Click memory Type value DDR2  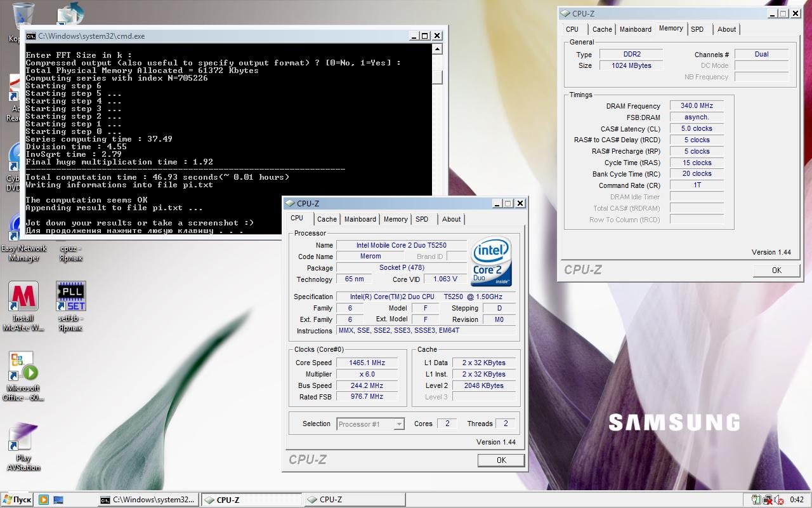[x=631, y=55]
